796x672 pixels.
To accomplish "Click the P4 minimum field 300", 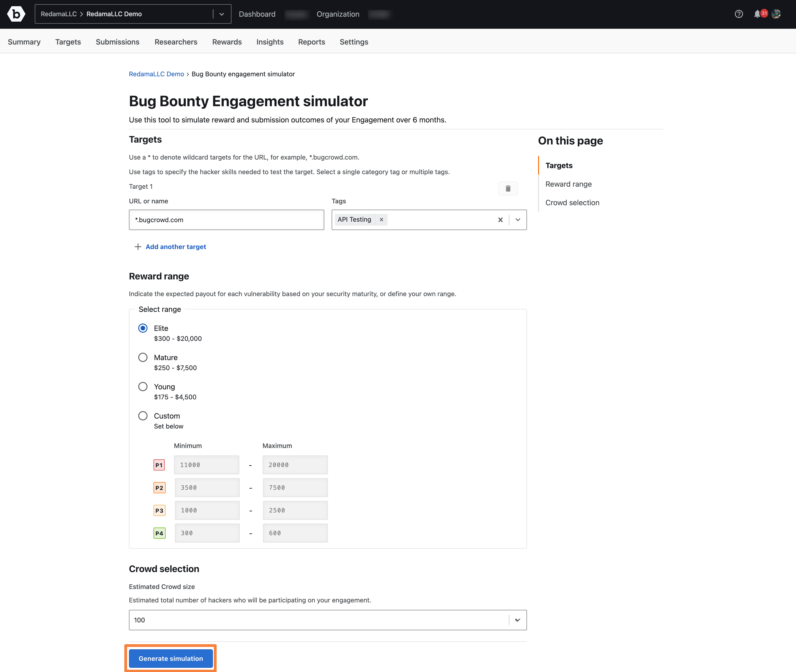I will coord(207,533).
